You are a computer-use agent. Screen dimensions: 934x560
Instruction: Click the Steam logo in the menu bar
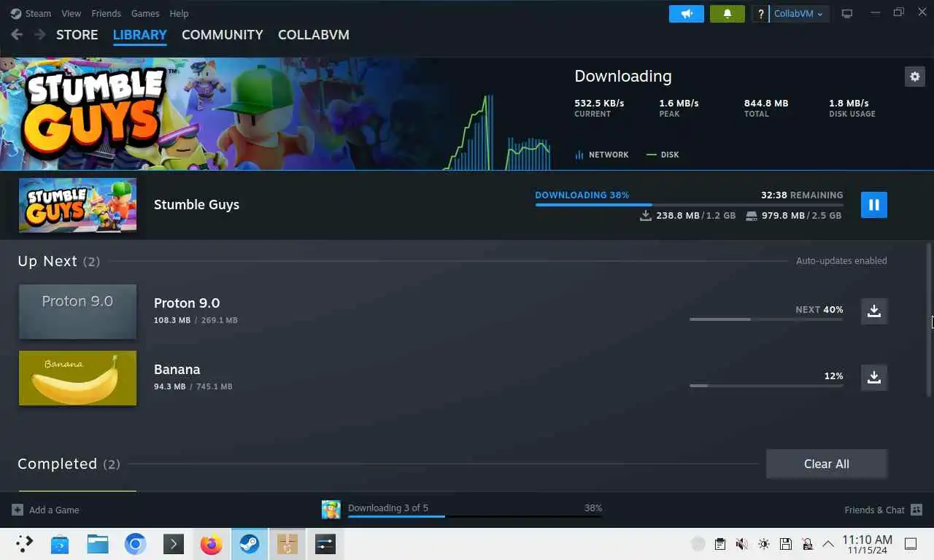(16, 13)
